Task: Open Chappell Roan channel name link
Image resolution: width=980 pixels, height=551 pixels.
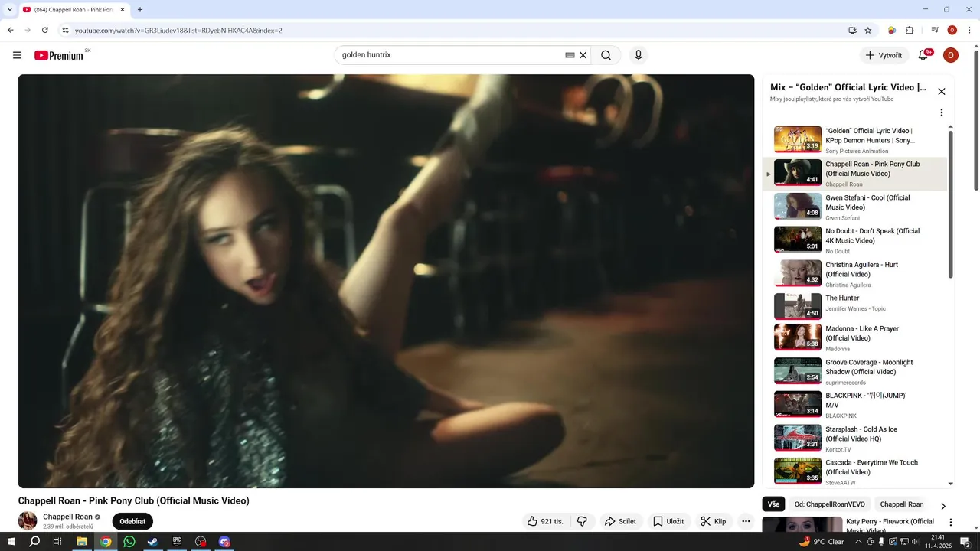Action: (67, 517)
